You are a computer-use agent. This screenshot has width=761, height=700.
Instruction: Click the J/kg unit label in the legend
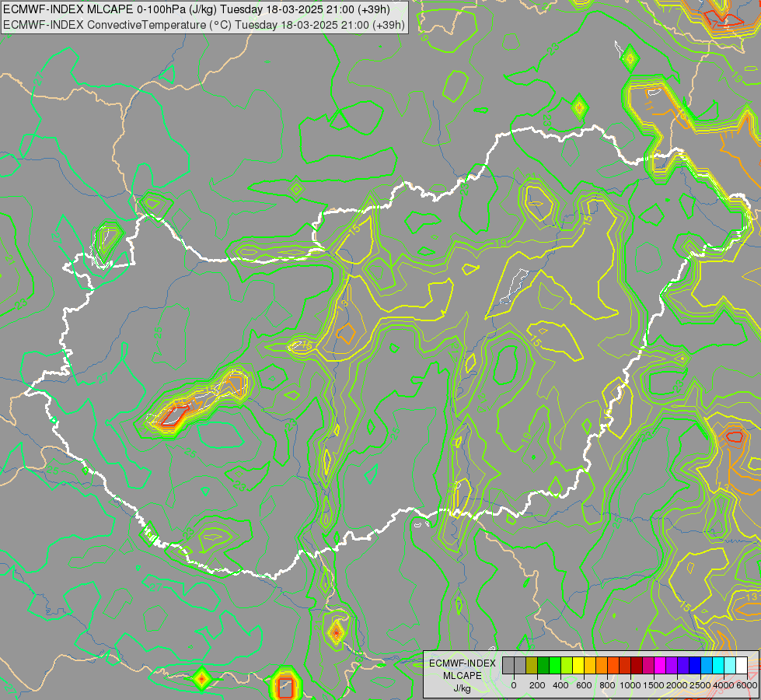tap(463, 689)
